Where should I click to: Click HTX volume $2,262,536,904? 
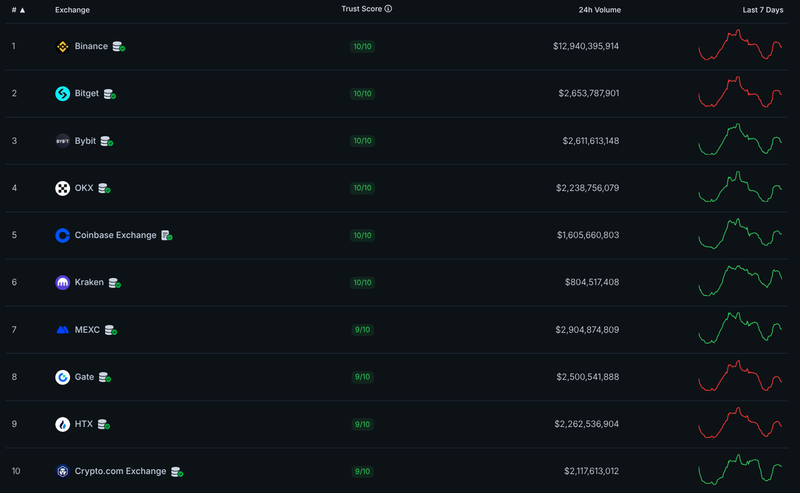587,424
